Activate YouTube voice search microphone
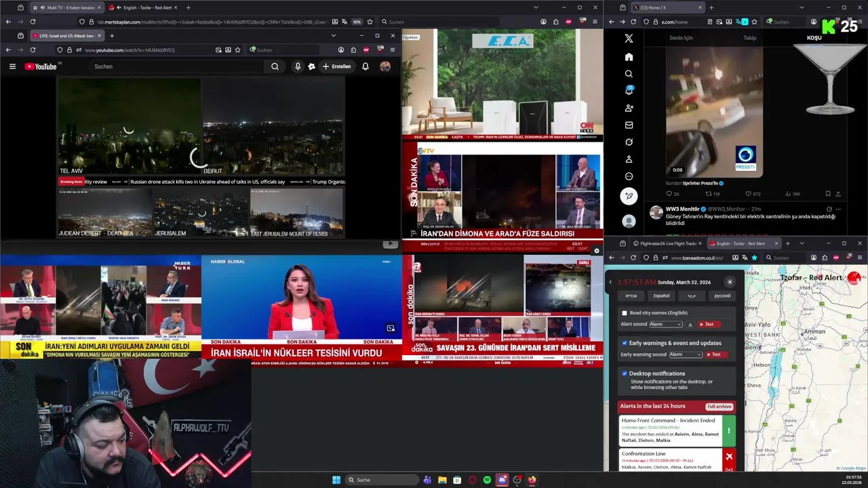 pos(297,66)
